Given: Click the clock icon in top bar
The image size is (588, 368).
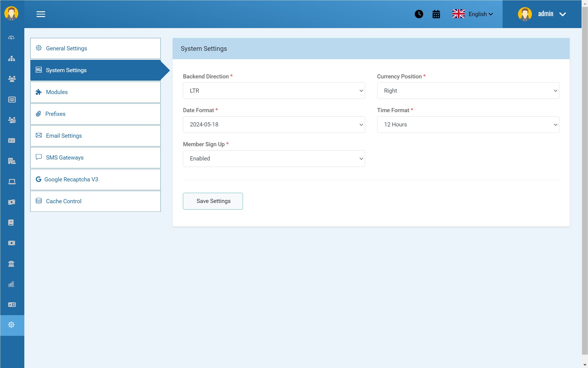Looking at the screenshot, I should 419,14.
